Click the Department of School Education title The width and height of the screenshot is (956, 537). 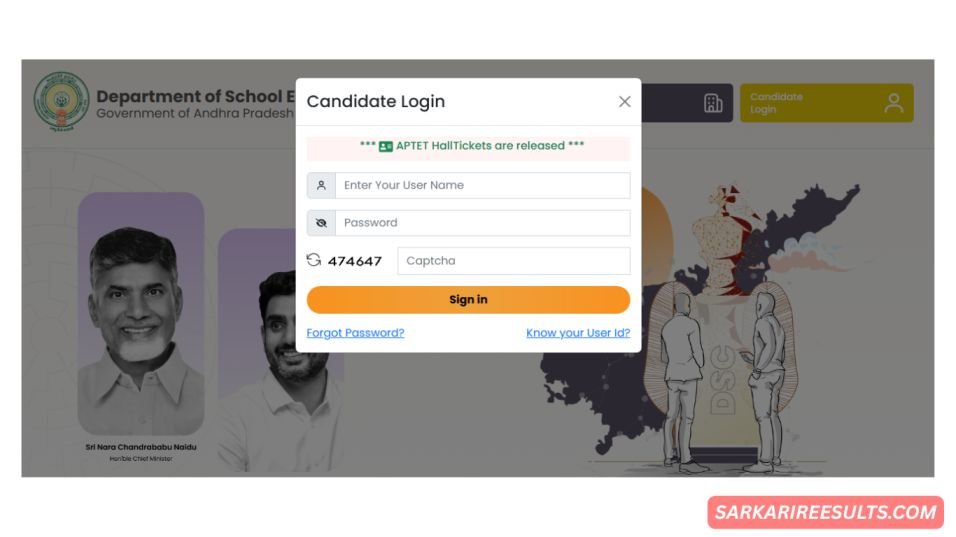[x=195, y=96]
